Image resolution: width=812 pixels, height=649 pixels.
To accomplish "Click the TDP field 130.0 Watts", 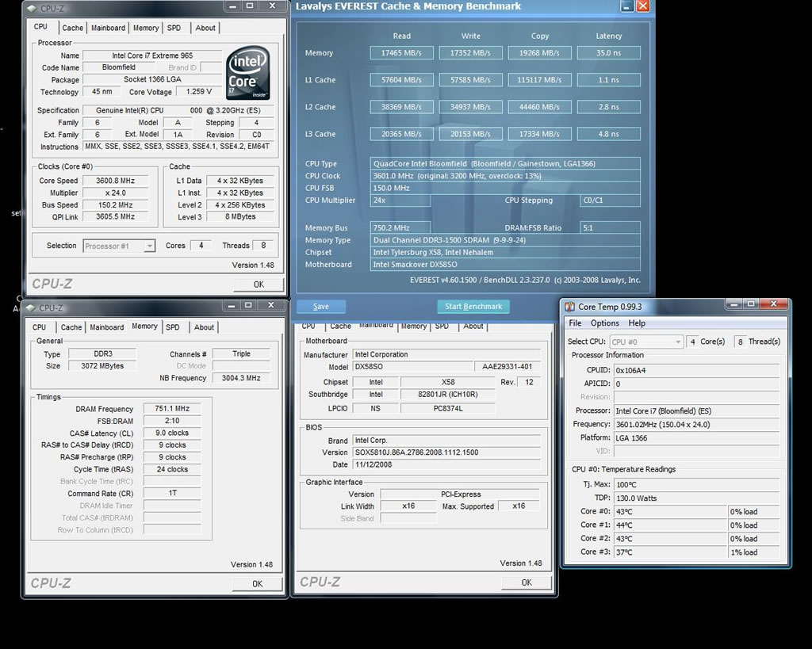I will pos(696,498).
